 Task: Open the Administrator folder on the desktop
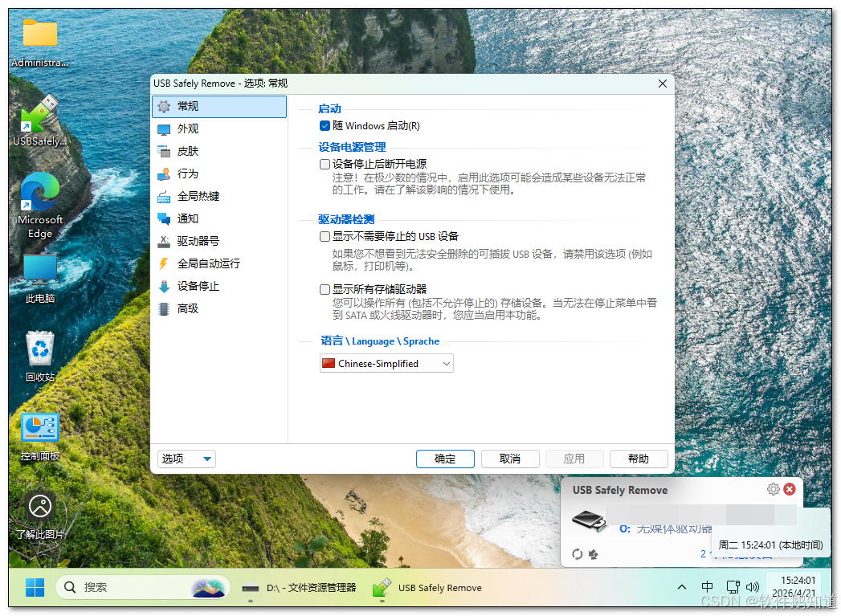pyautogui.click(x=39, y=43)
